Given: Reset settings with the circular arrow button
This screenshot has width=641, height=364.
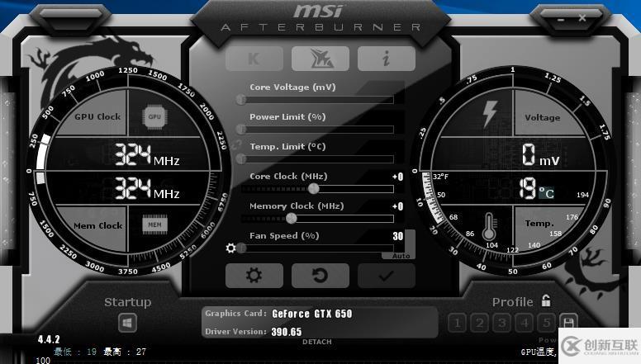Looking at the screenshot, I should click(320, 276).
